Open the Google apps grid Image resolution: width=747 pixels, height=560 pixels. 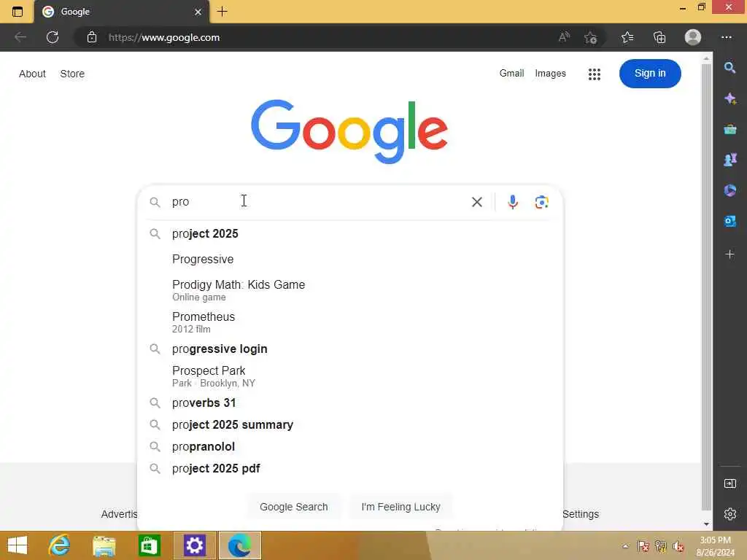coord(594,74)
